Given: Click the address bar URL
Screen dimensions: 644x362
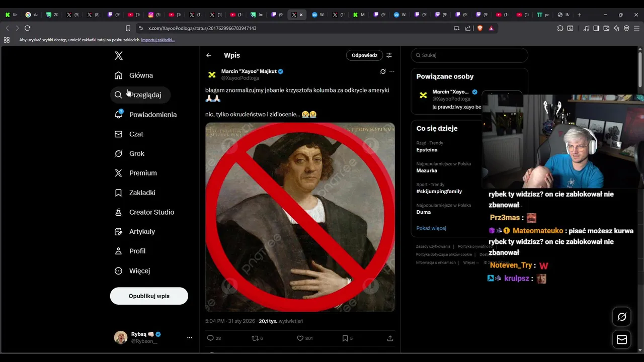Looking at the screenshot, I should (202, 28).
